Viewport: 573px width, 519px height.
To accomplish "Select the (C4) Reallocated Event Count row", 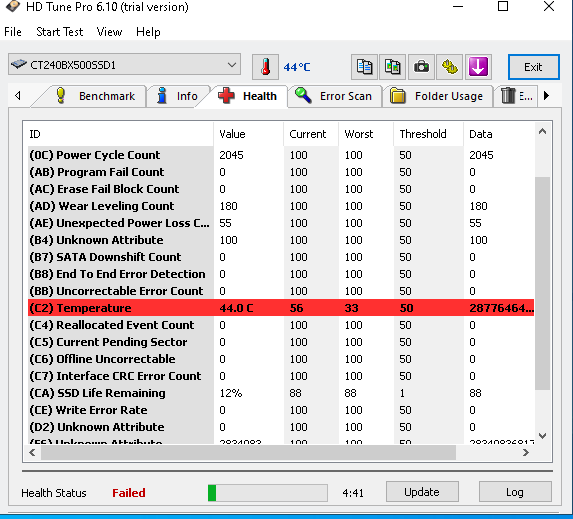I will pyautogui.click(x=281, y=325).
